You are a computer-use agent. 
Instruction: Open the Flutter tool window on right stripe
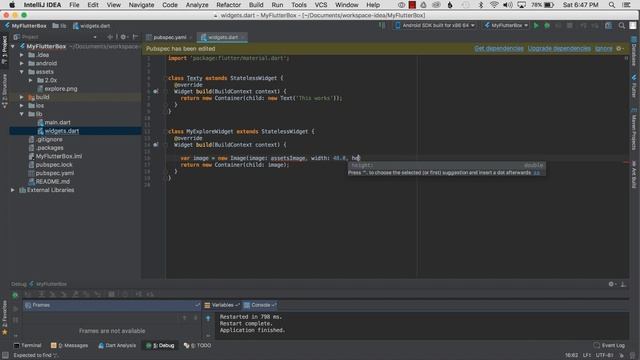(x=634, y=87)
